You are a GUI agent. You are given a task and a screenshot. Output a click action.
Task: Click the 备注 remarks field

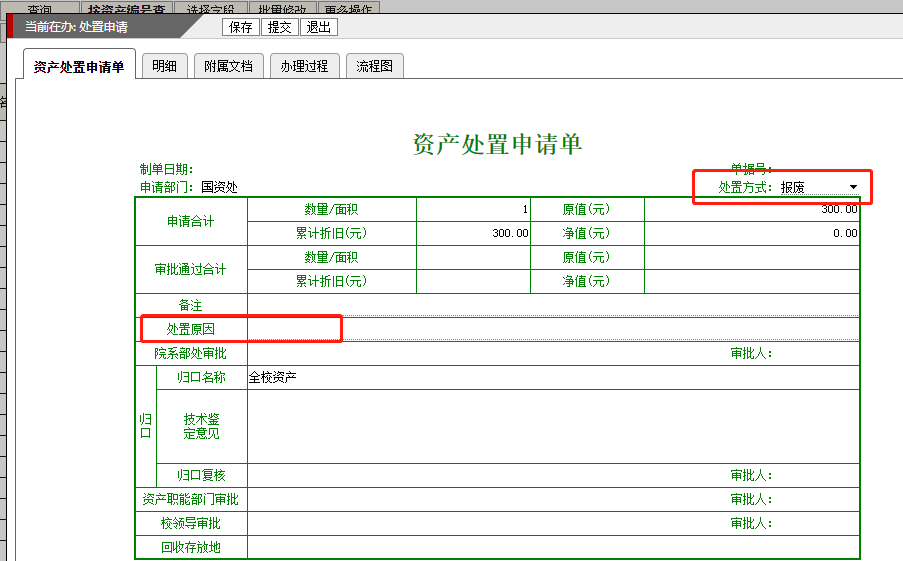coord(552,305)
